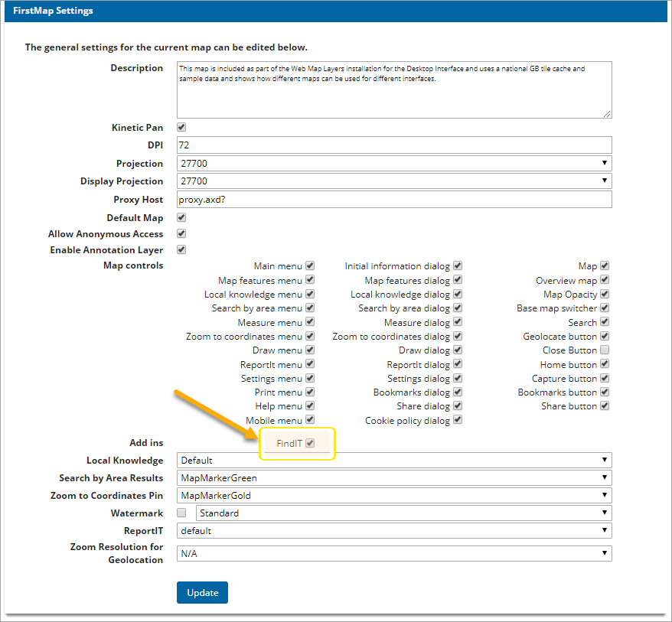672x622 pixels.
Task: Toggle Initial information dialog checkbox
Action: point(458,265)
